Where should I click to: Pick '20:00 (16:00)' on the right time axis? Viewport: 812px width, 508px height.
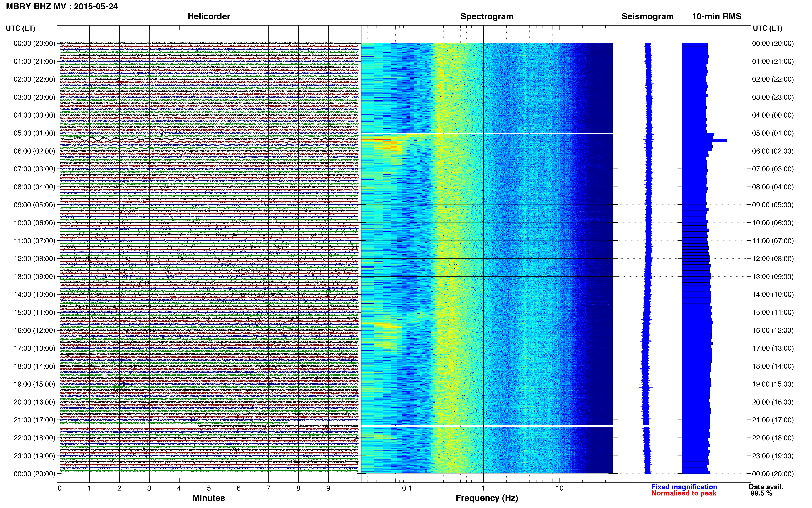pyautogui.click(x=773, y=402)
